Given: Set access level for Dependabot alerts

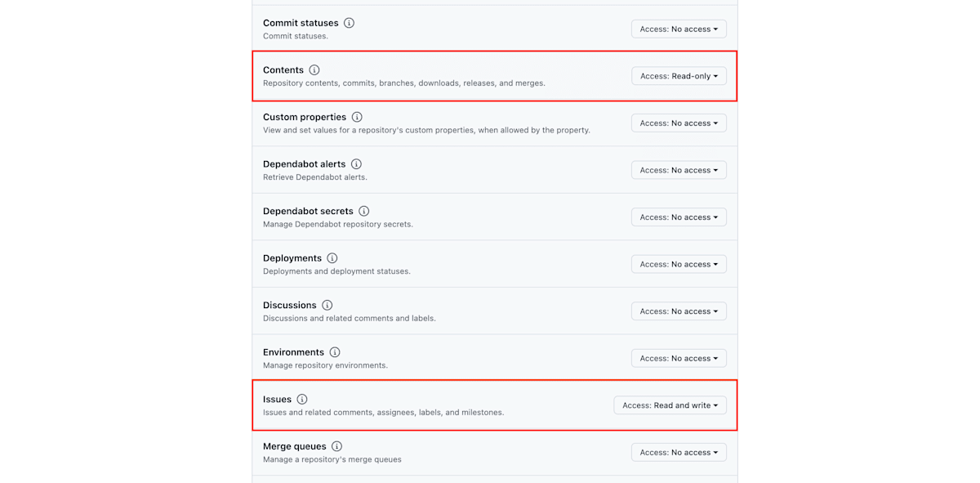Looking at the screenshot, I should pyautogui.click(x=679, y=170).
